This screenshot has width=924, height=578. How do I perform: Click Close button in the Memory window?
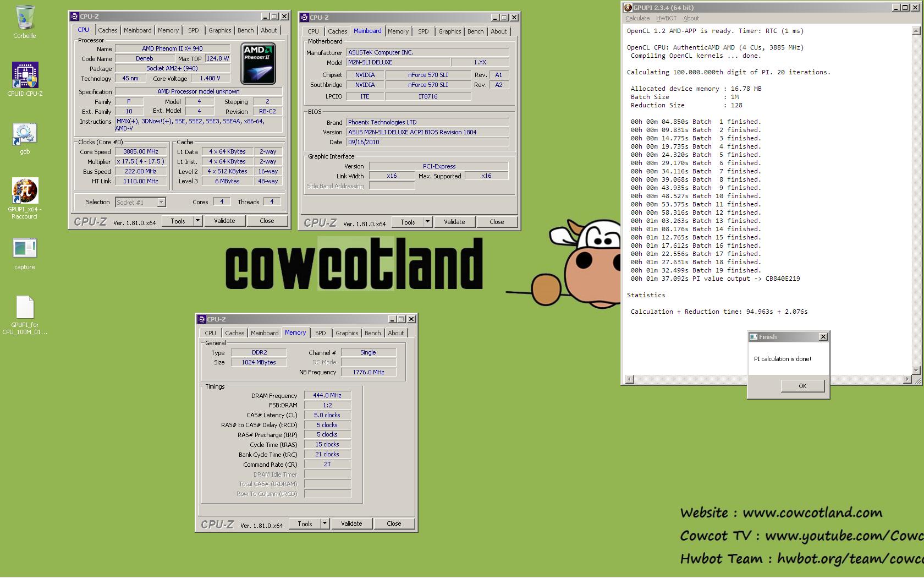[x=394, y=524]
